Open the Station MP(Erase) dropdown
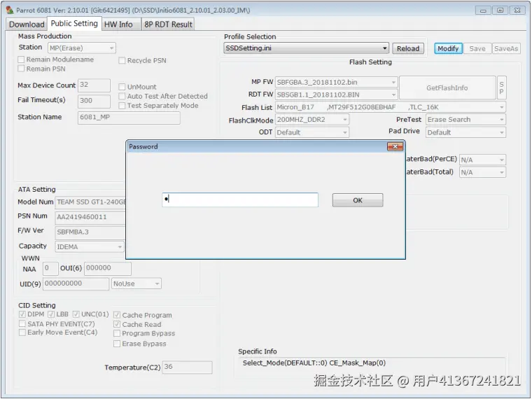Image resolution: width=532 pixels, height=399 pixels. pyautogui.click(x=82, y=48)
